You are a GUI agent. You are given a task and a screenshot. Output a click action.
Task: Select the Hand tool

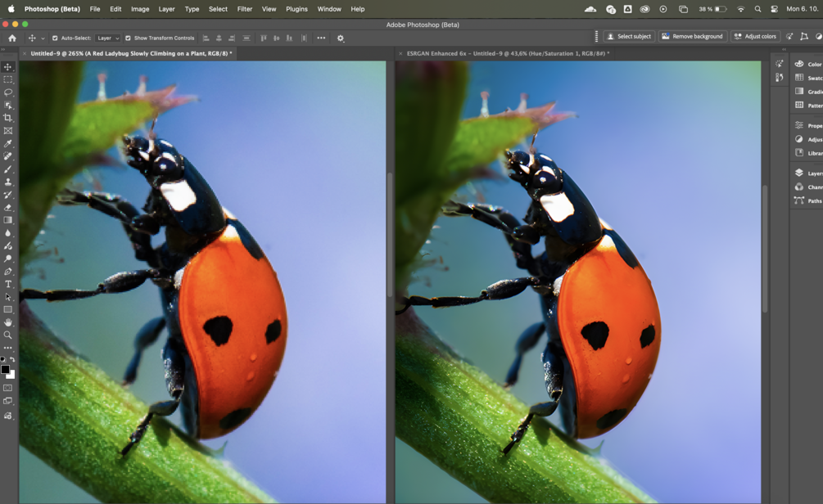pyautogui.click(x=8, y=322)
